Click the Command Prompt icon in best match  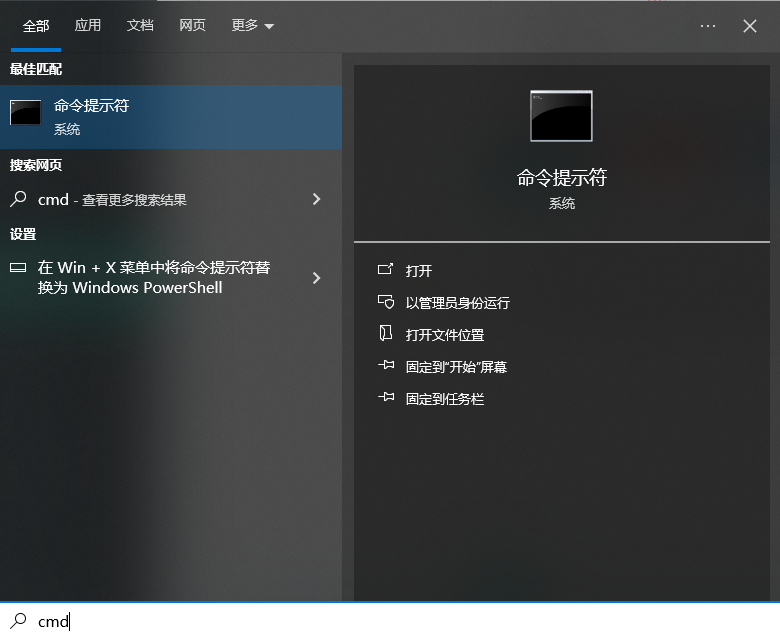pos(25,113)
